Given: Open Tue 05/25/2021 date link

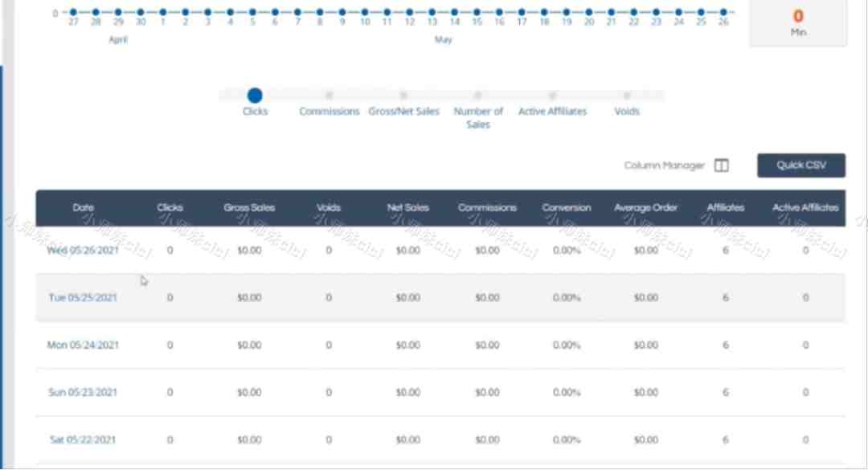Looking at the screenshot, I should click(82, 297).
